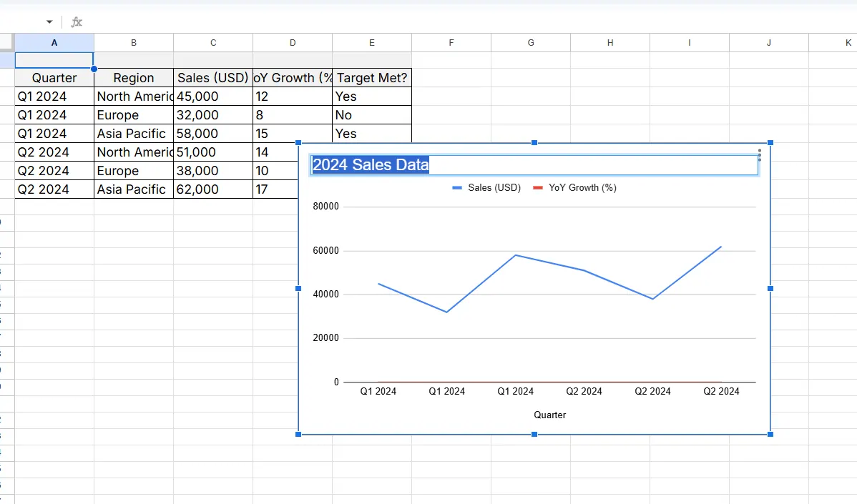The width and height of the screenshot is (857, 504).
Task: Open the chart's three-dot options menu
Action: coord(759,155)
